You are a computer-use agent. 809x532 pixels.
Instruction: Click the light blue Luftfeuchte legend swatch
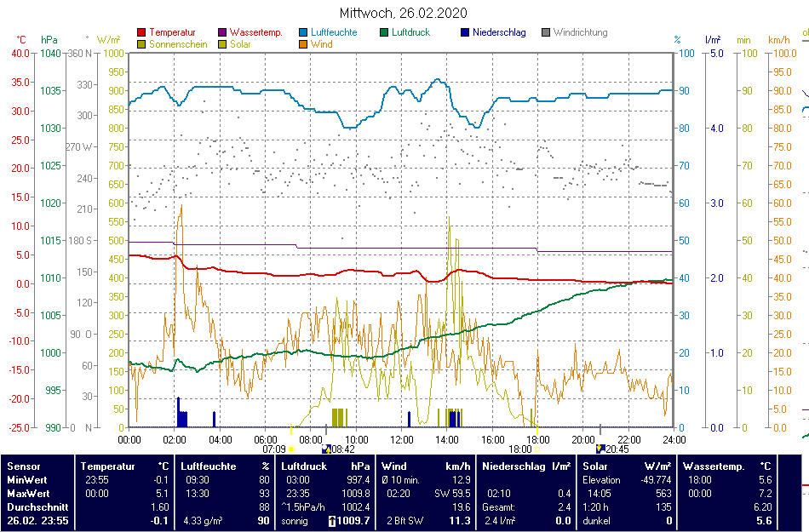[303, 32]
